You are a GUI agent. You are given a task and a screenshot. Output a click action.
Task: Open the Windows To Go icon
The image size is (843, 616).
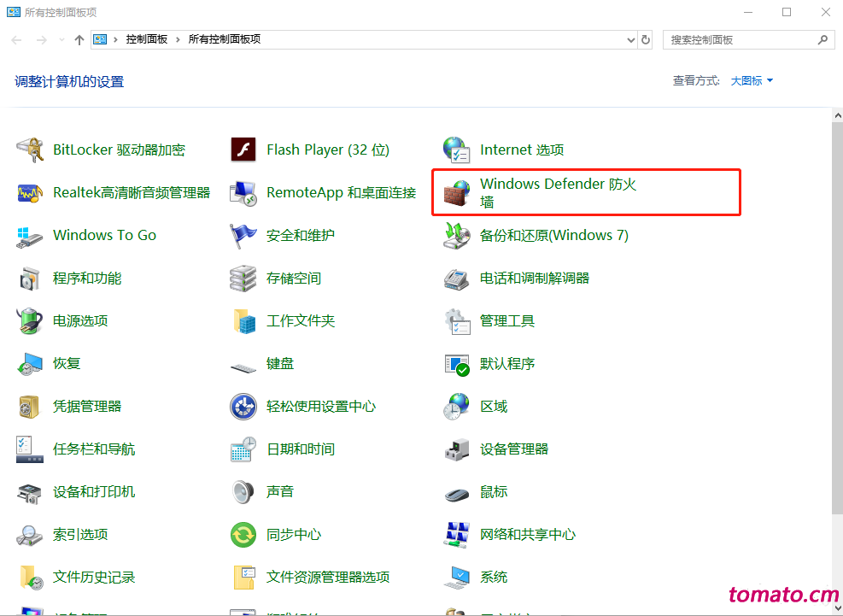tap(30, 236)
